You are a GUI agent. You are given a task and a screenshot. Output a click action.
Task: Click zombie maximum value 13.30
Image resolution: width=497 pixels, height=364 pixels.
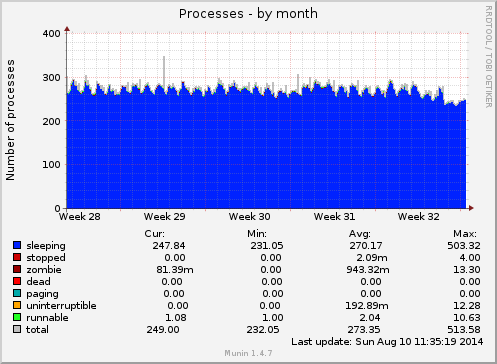tap(467, 270)
